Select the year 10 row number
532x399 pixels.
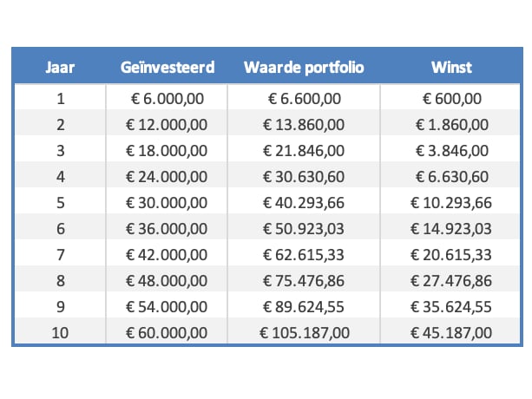coord(59,332)
